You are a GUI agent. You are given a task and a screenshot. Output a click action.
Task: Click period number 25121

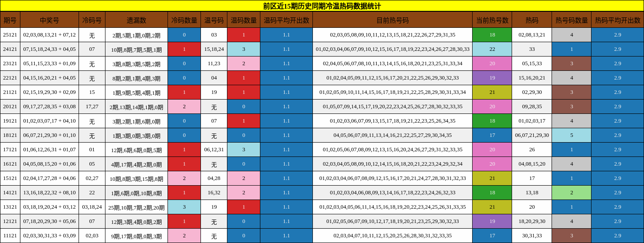click(10, 35)
